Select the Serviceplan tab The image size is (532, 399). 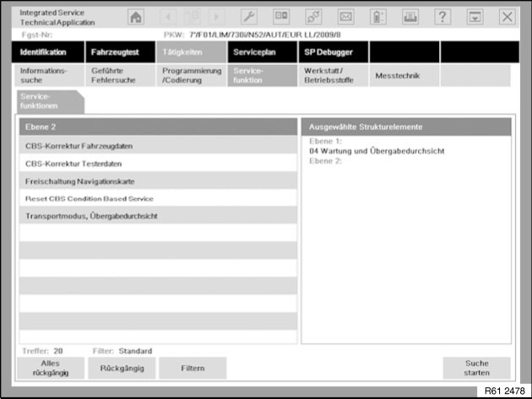[x=262, y=52]
